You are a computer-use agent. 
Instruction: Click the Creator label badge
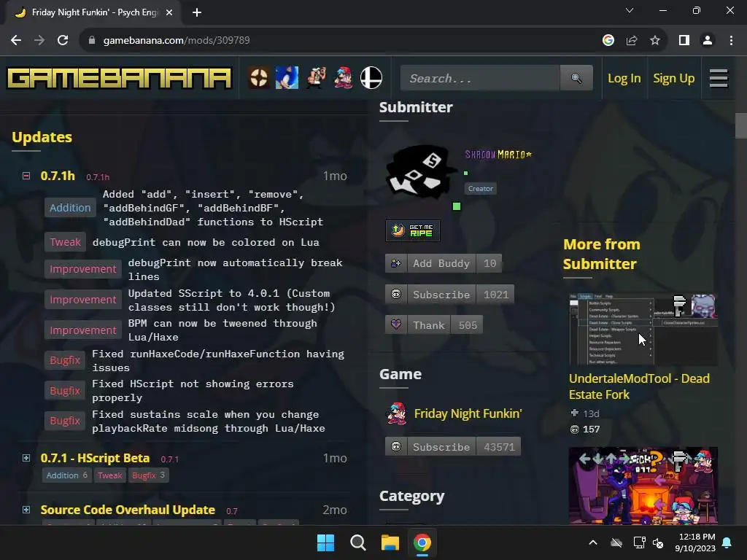click(x=480, y=189)
